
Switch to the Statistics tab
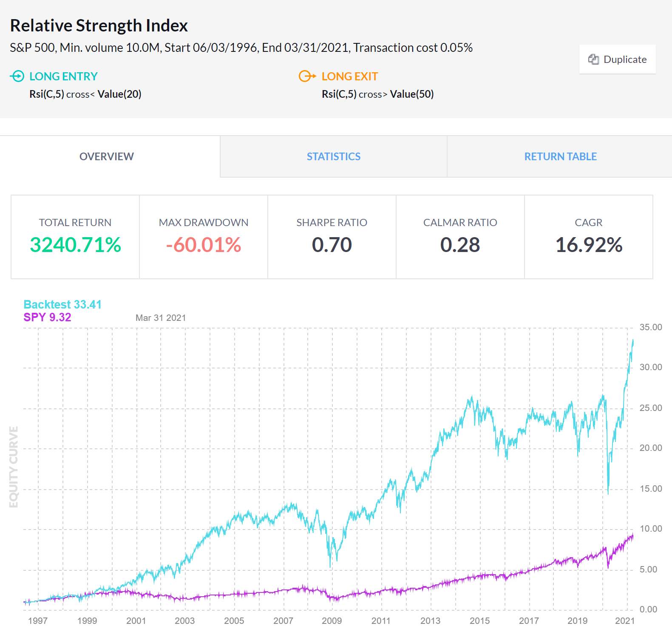[334, 156]
